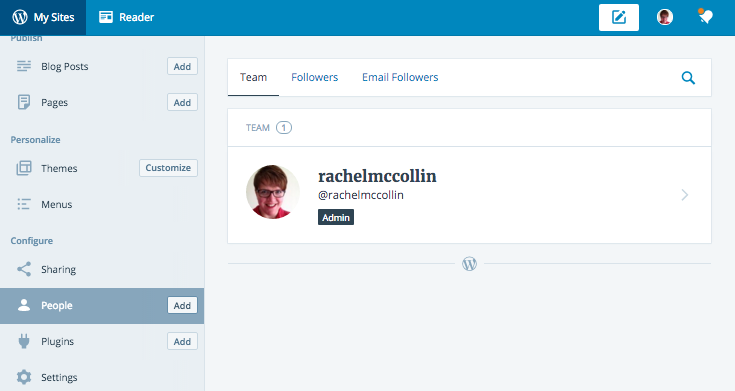Open My Sites from the WordPress logo
Image resolution: width=735 pixels, height=391 pixels.
coord(20,17)
